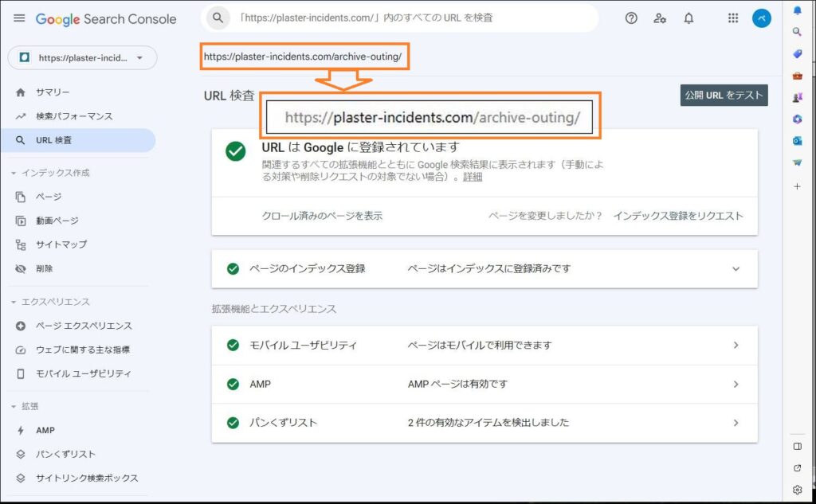
Task: Focus the URL inspection search field
Action: click(400, 18)
